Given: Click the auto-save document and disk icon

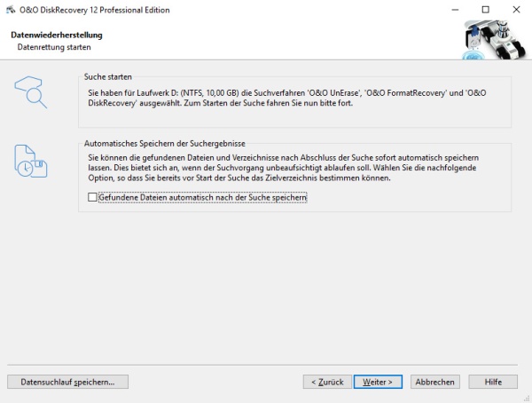Looking at the screenshot, I should point(31,161).
